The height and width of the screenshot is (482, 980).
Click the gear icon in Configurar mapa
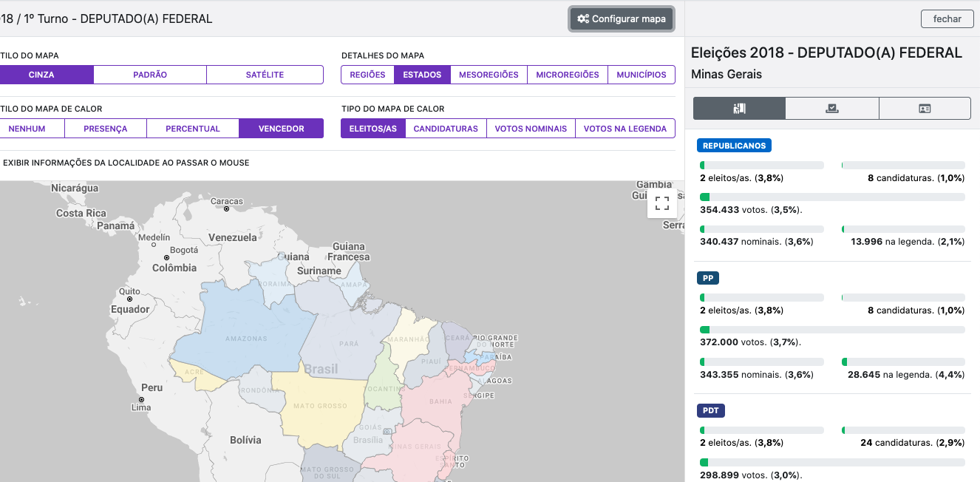coord(583,19)
